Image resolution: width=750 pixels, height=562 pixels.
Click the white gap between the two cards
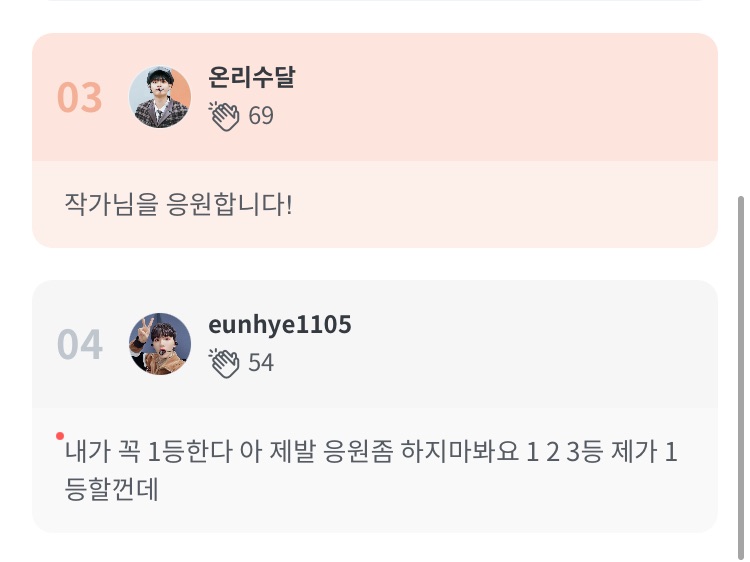pyautogui.click(x=375, y=264)
